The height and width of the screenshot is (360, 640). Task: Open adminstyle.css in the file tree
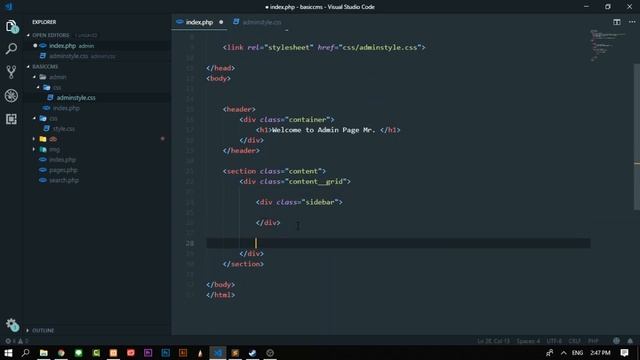click(98, 98)
